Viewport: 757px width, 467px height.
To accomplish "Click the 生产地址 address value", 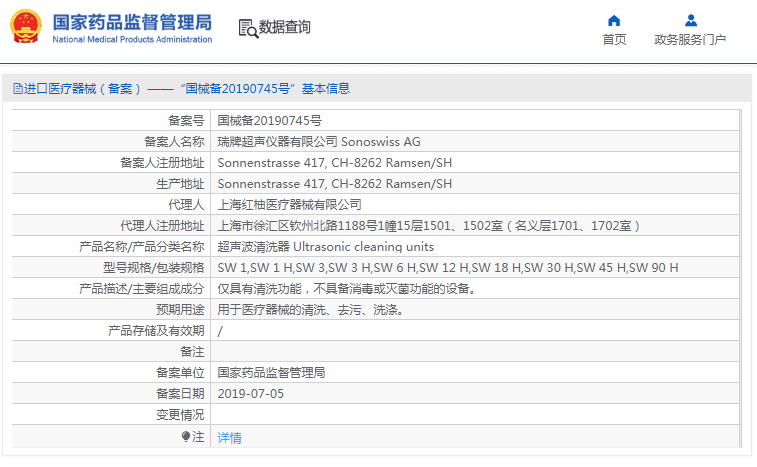I will 335,184.
